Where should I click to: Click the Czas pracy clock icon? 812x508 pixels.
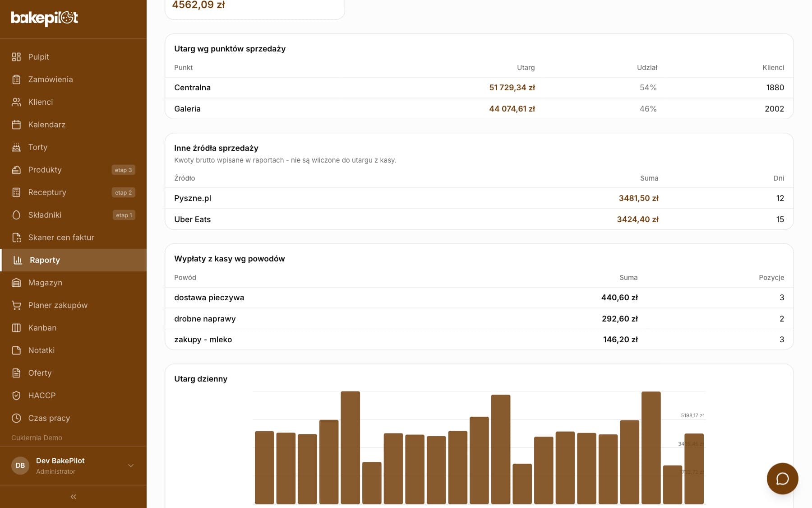point(16,418)
